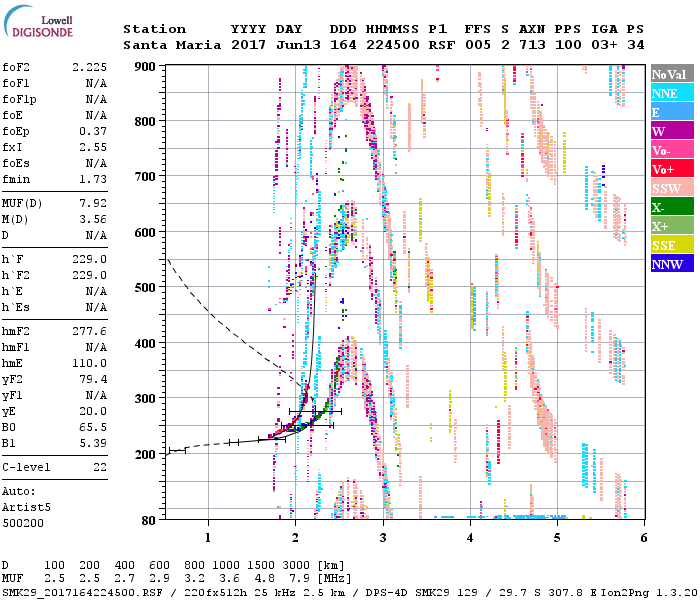This screenshot has height=600, width=700.
Task: Click the h`F value 229.0
Action: 90,259
